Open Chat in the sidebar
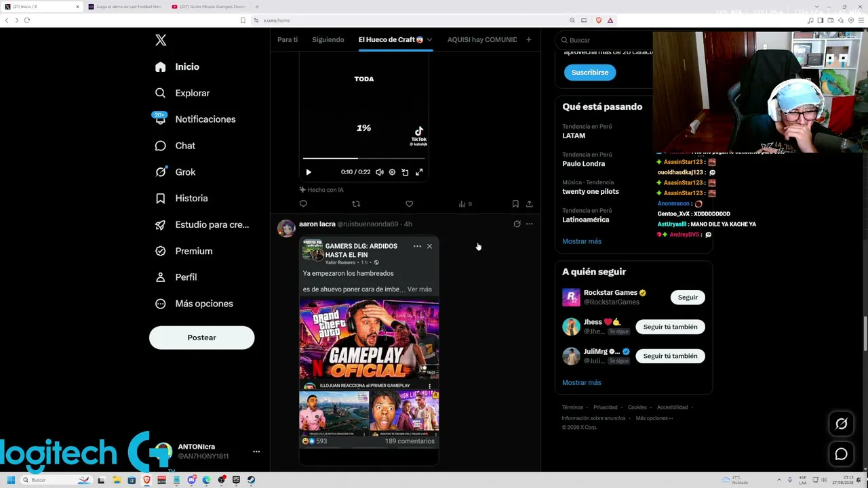The height and width of the screenshot is (488, 868). click(174, 146)
